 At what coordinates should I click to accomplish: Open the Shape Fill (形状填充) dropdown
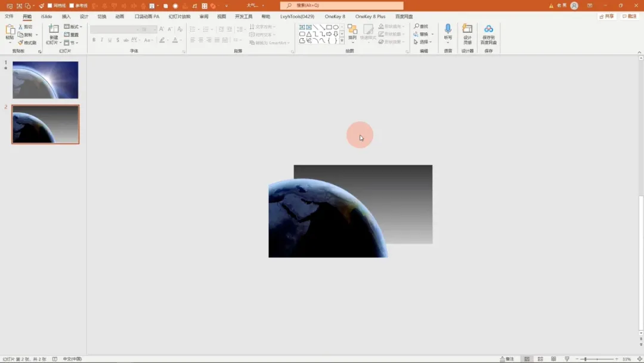coord(394,26)
